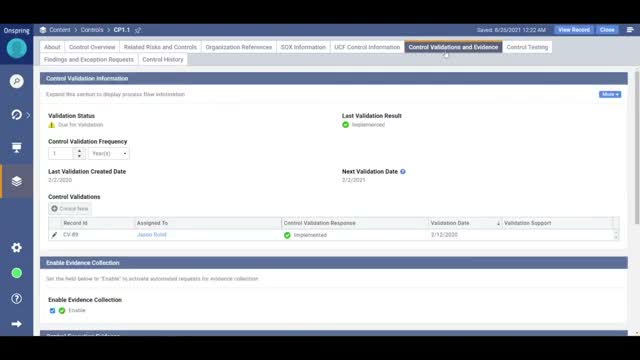Viewport: 640px width, 360px height.
Task: Click the Onspring logo text
Action: pos(17,31)
